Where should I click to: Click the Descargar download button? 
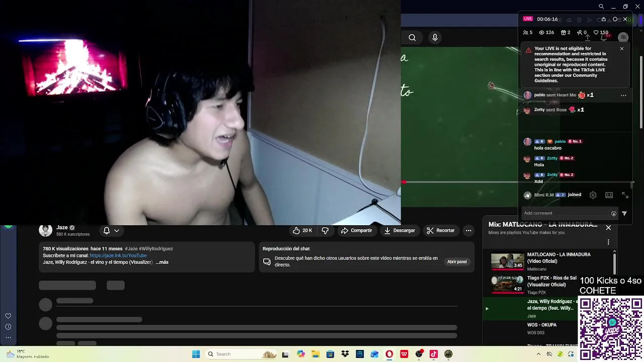399,230
